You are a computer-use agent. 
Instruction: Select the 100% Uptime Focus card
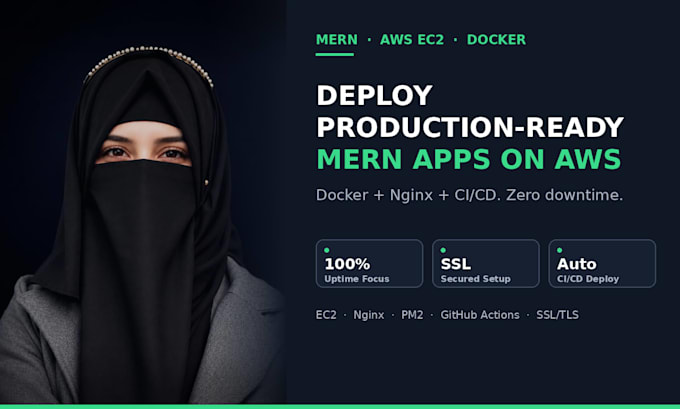(369, 263)
